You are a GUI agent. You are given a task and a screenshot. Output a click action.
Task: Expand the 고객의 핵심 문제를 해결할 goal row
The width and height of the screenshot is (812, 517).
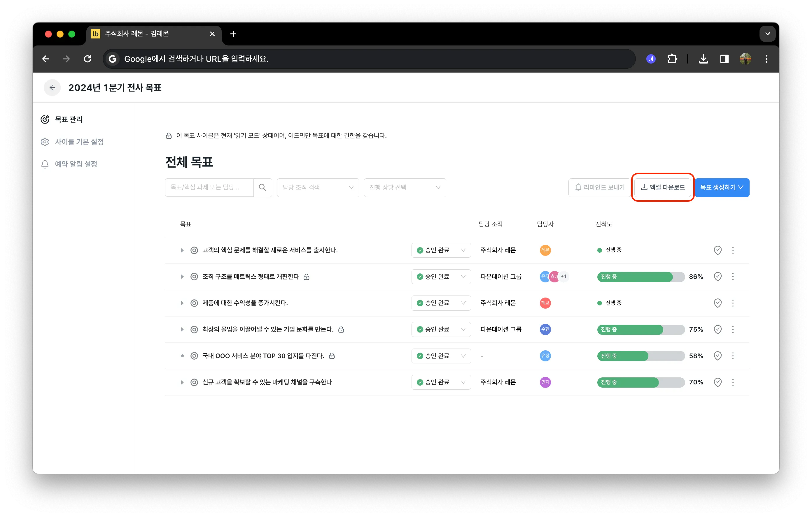pos(182,250)
